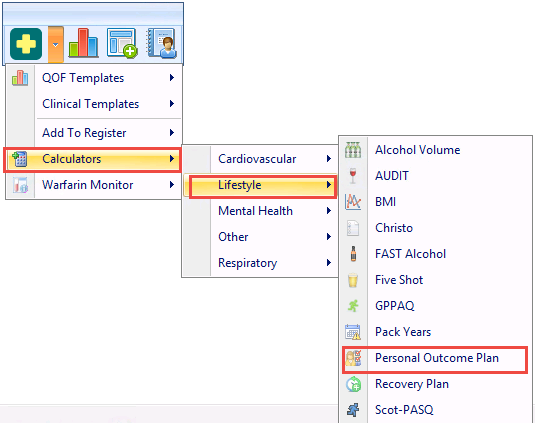Choose the AUDIT wine glass icon
This screenshot has height=423, width=535.
[x=353, y=176]
